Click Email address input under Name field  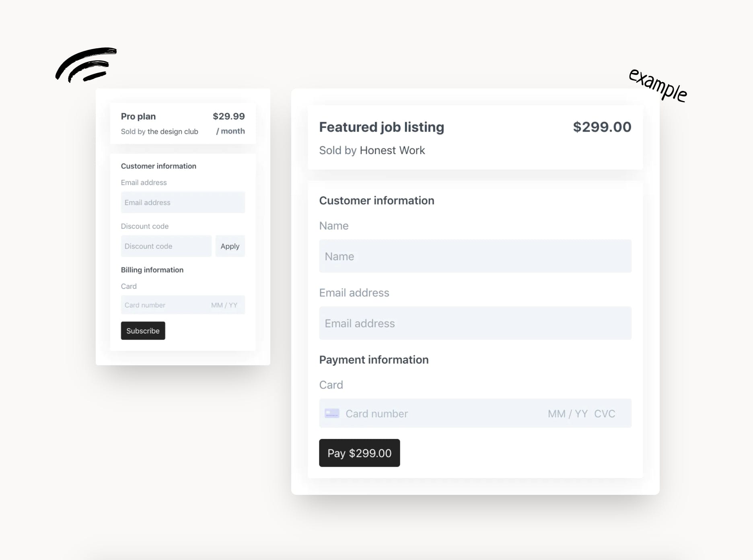[475, 323]
